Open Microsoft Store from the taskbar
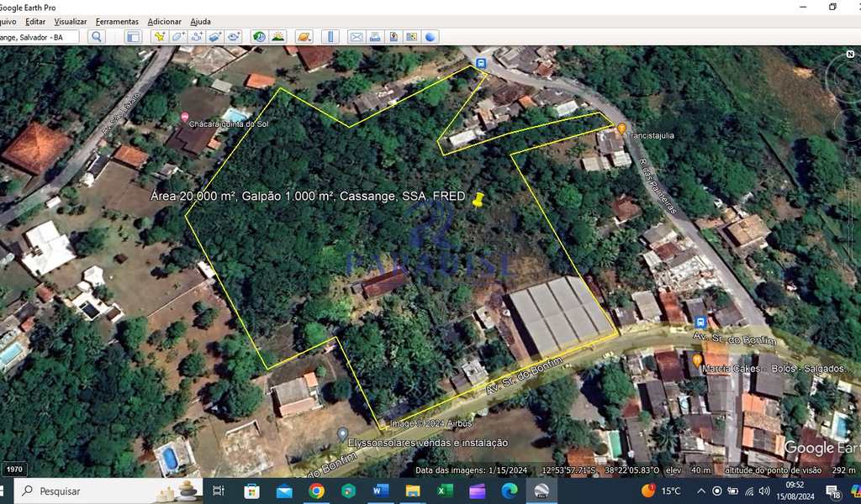The width and height of the screenshot is (861, 504). tap(251, 491)
